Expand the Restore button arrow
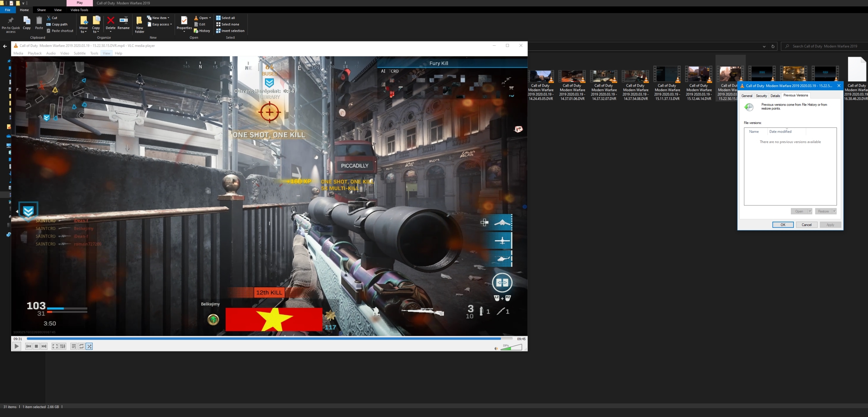This screenshot has width=868, height=417. tap(834, 212)
